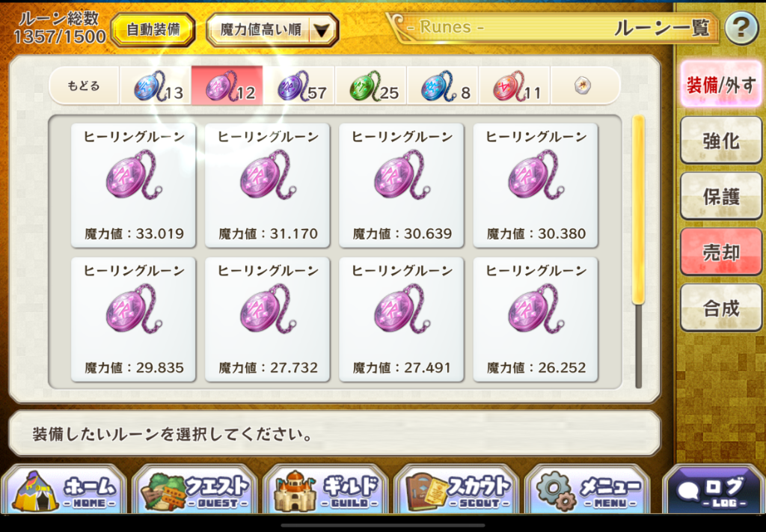Select the green rune tab with 25
This screenshot has height=532, width=766.
[x=371, y=86]
